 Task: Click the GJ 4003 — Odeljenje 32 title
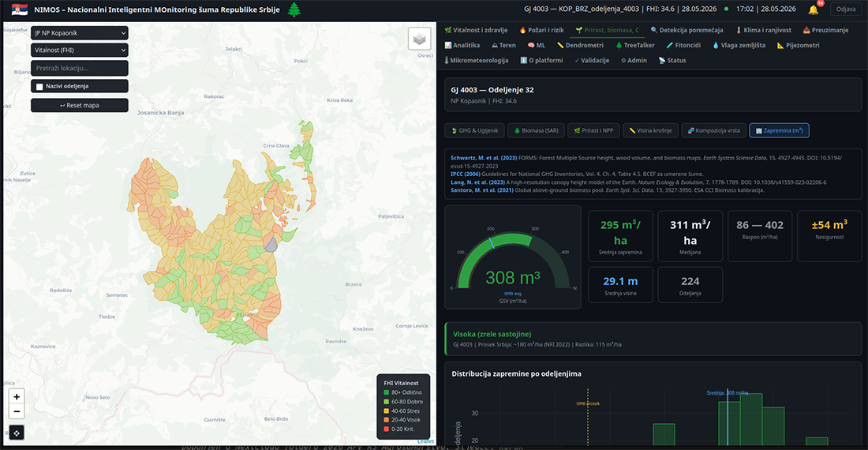[492, 90]
